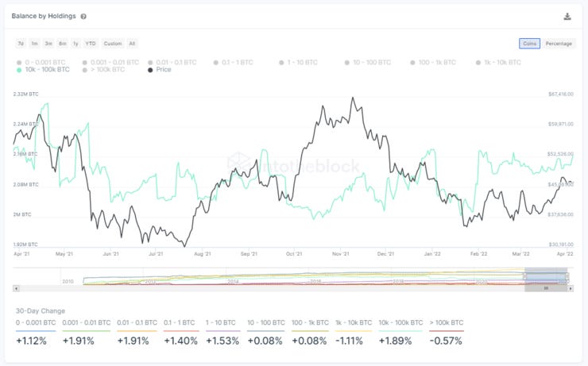Click the highlighted navigator range window
Screen dimensions: 588x366
[546, 276]
